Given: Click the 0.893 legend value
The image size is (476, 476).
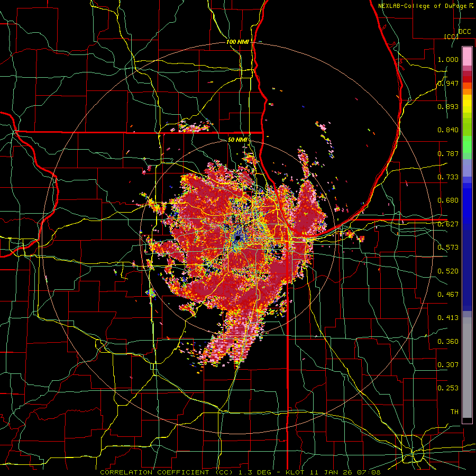Looking at the screenshot, I should click(448, 106).
